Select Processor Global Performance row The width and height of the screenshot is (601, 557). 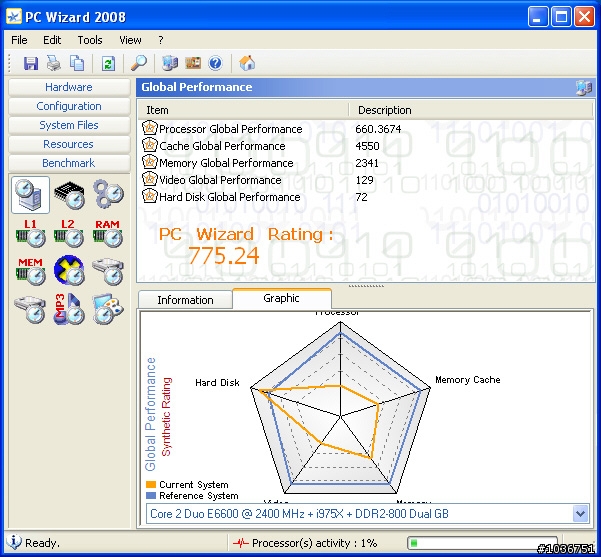pos(365,129)
